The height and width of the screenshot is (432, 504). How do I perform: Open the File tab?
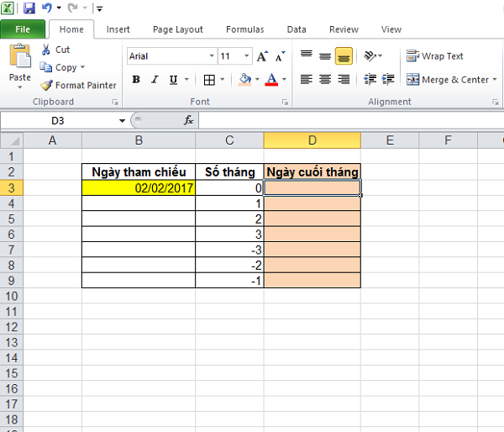23,29
